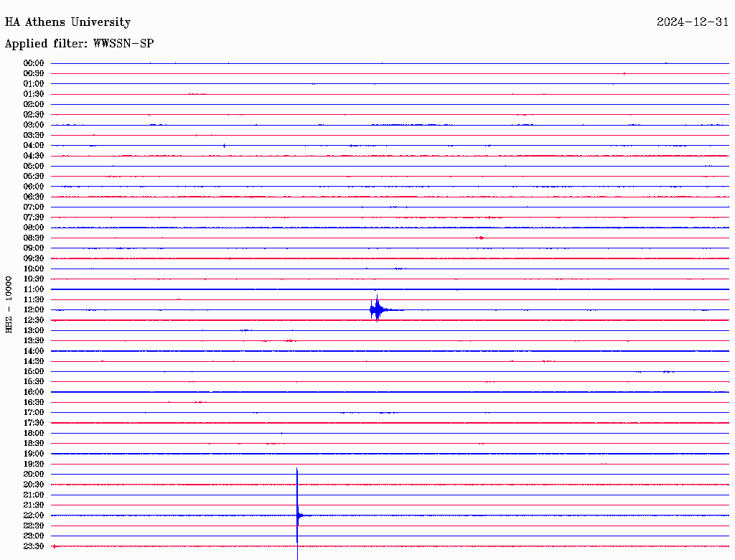Click the 22:00 time label
This screenshot has height=560, width=735.
[x=34, y=515]
